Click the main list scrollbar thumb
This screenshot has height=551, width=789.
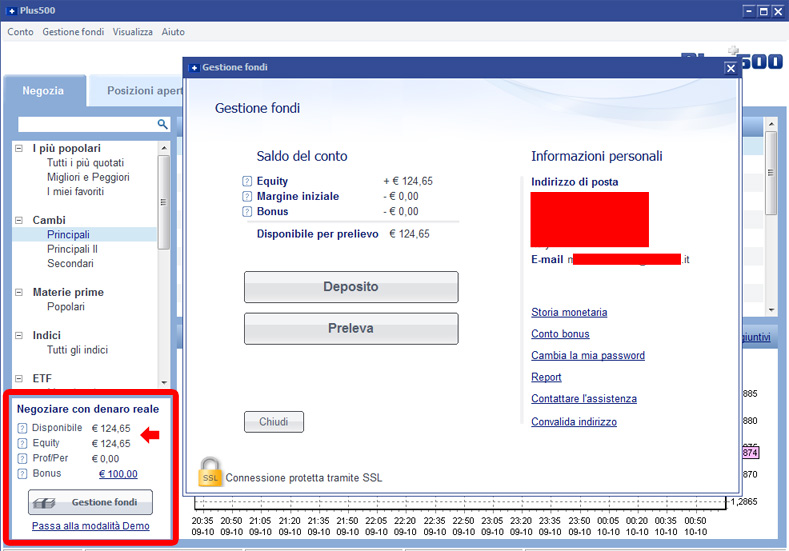pos(771,173)
